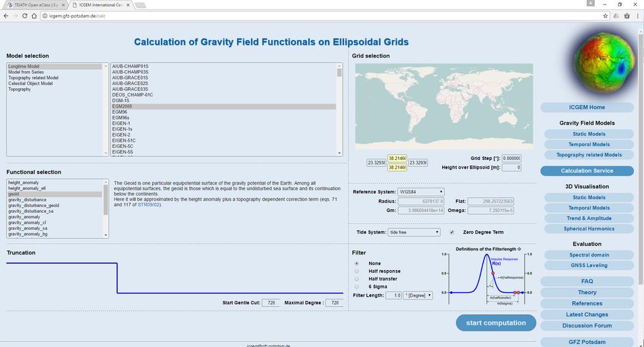644x347 pixels.
Task: Close the TEIATH Open eClass tab
Action: click(x=64, y=5)
